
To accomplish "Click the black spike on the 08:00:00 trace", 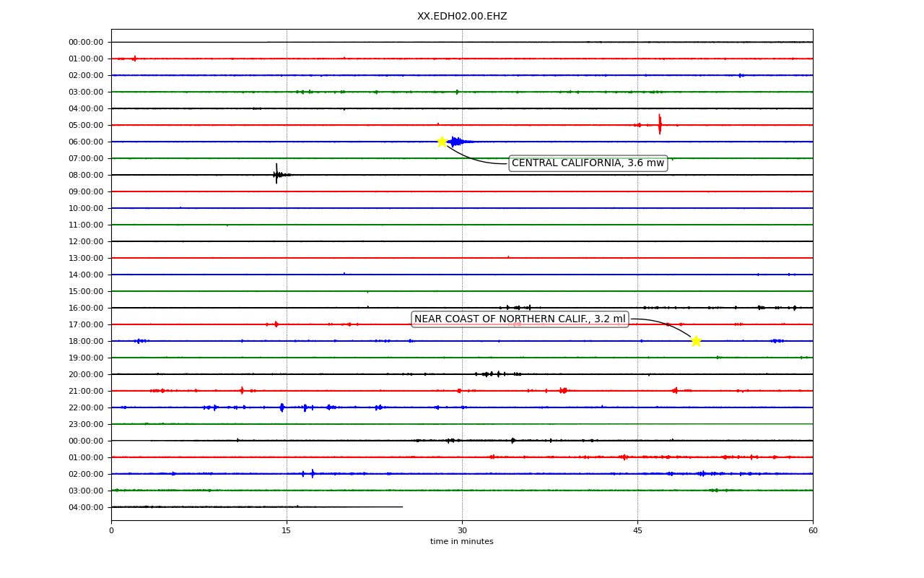I will tap(276, 174).
